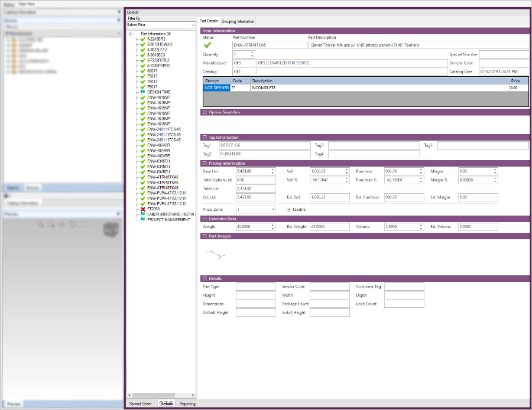Click the checkmark icon beside 5-7222FCRL2
The width and height of the screenshot is (532, 410).
coord(143,60)
